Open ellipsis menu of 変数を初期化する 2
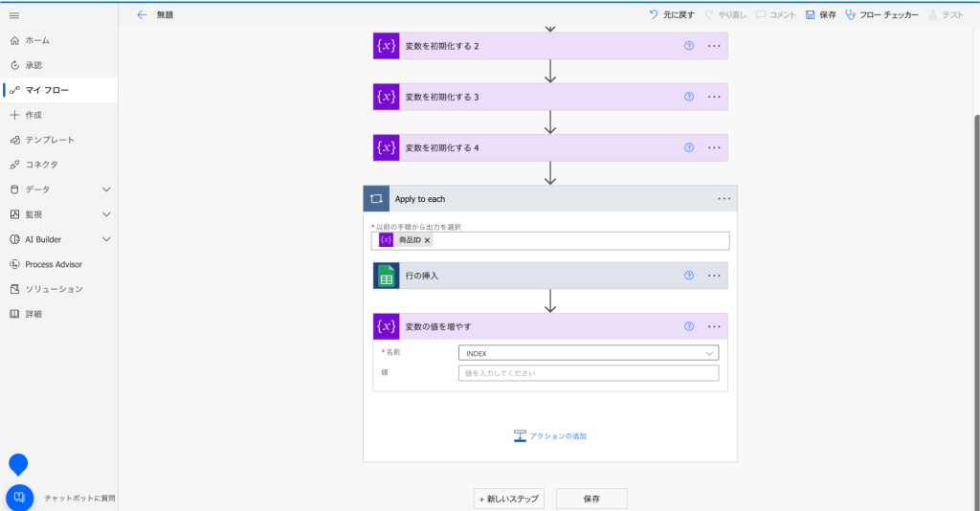 pyautogui.click(x=714, y=46)
